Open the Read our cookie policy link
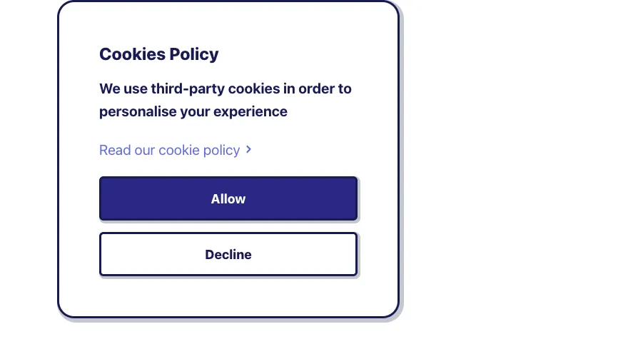 coord(169,150)
